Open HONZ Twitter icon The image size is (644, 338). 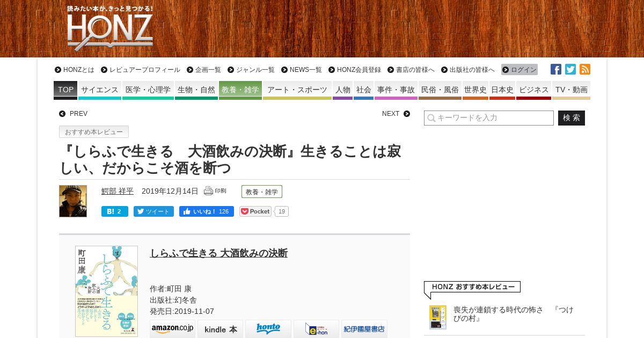570,69
